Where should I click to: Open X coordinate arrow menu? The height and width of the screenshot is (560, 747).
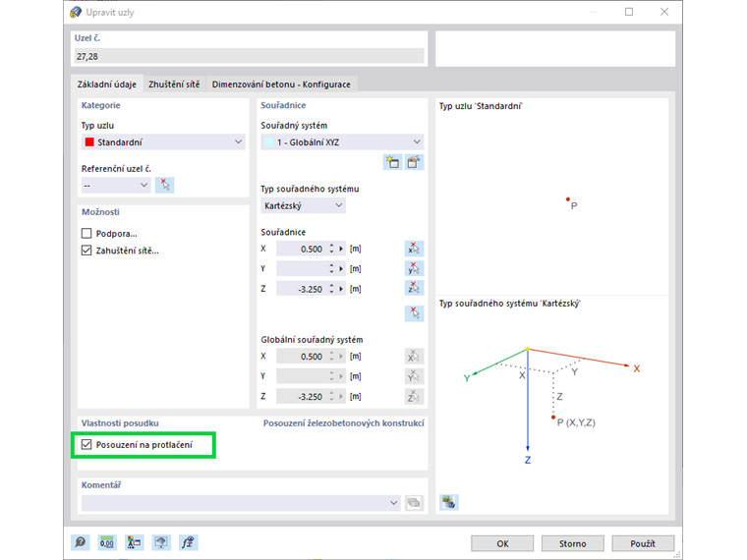pyautogui.click(x=341, y=249)
